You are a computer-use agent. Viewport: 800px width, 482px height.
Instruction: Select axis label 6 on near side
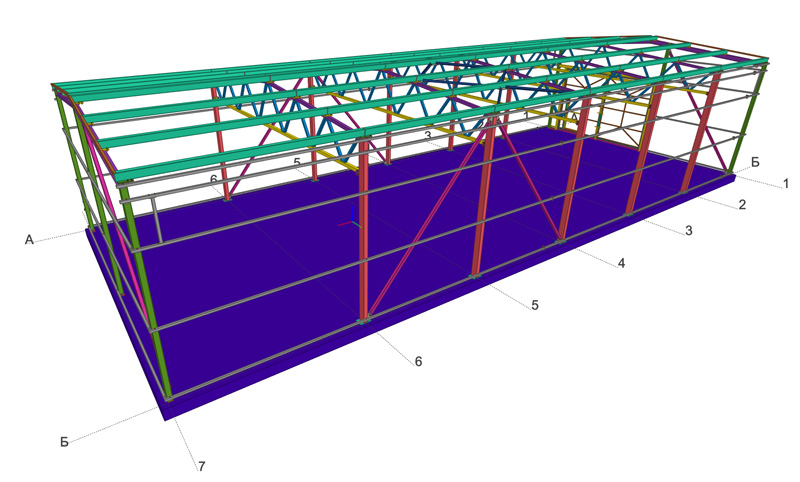(x=418, y=361)
